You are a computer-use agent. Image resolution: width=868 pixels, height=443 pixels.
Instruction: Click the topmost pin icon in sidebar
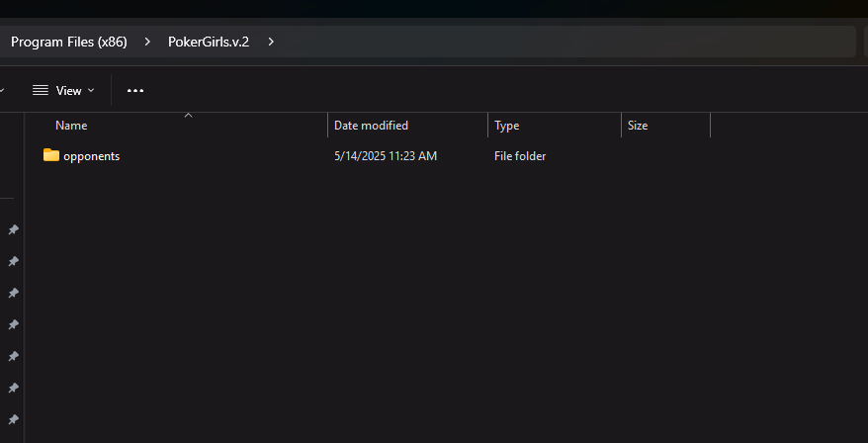click(x=13, y=229)
